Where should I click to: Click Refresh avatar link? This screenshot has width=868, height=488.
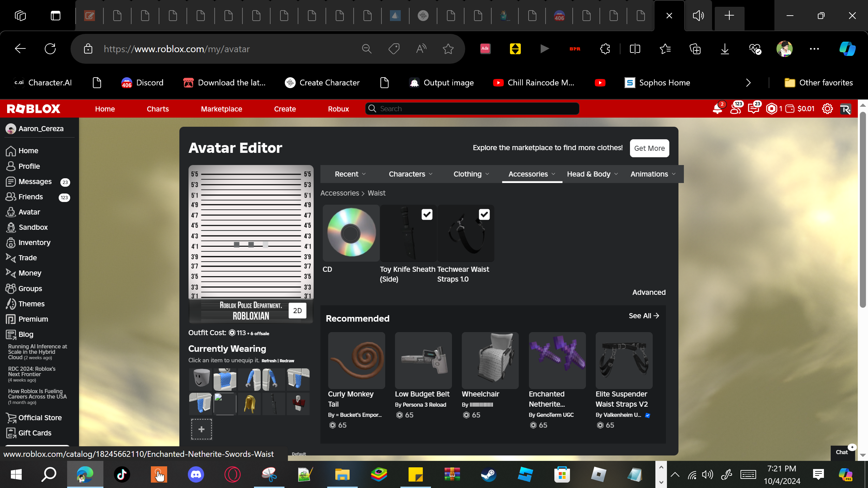[269, 361]
